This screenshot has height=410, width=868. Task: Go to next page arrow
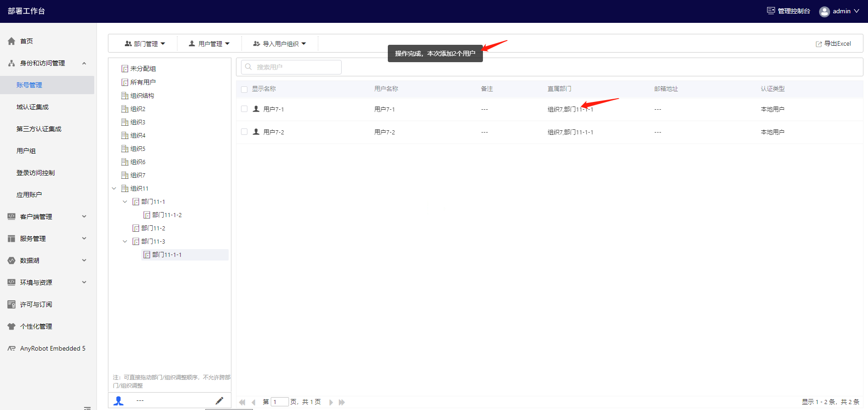coord(331,402)
